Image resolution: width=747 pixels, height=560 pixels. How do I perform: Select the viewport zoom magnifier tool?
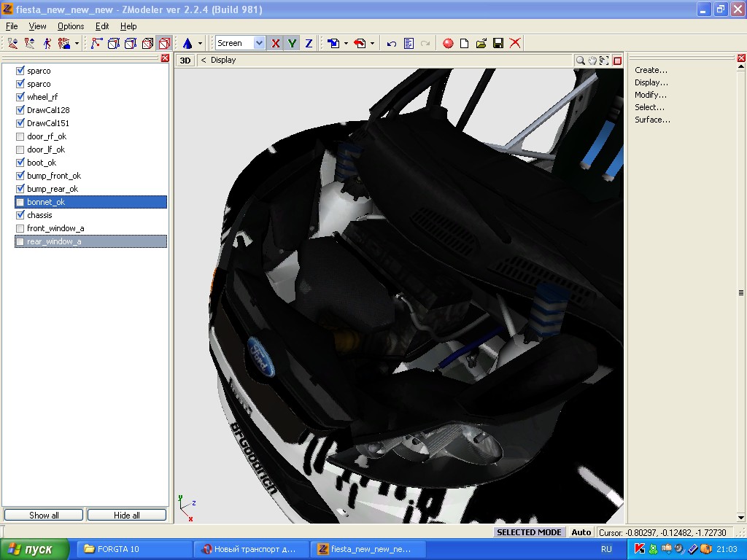[580, 61]
